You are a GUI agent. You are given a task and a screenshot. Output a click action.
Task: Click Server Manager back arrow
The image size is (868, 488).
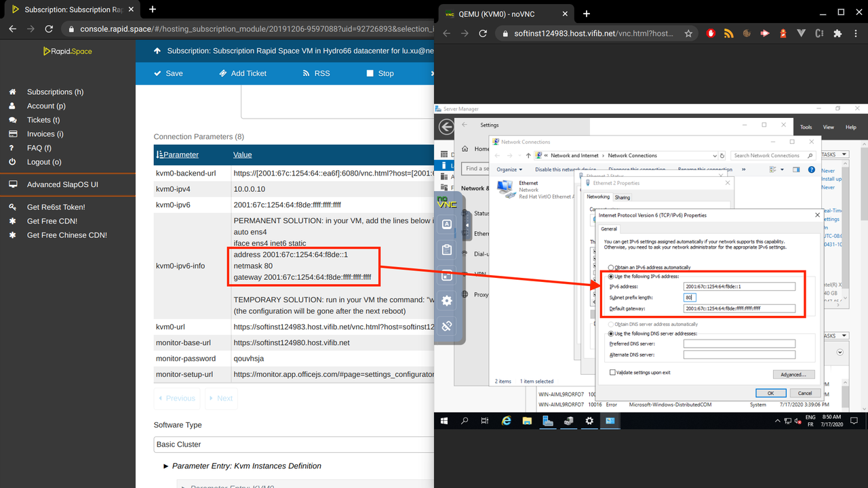(446, 127)
